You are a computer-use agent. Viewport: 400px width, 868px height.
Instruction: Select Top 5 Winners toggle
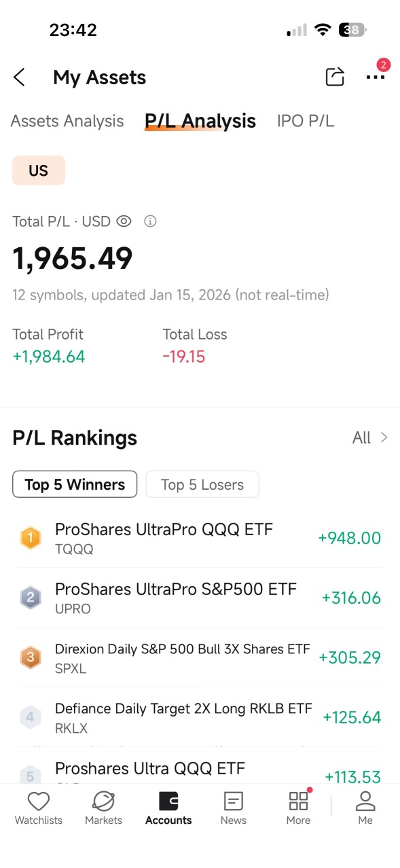(x=75, y=484)
